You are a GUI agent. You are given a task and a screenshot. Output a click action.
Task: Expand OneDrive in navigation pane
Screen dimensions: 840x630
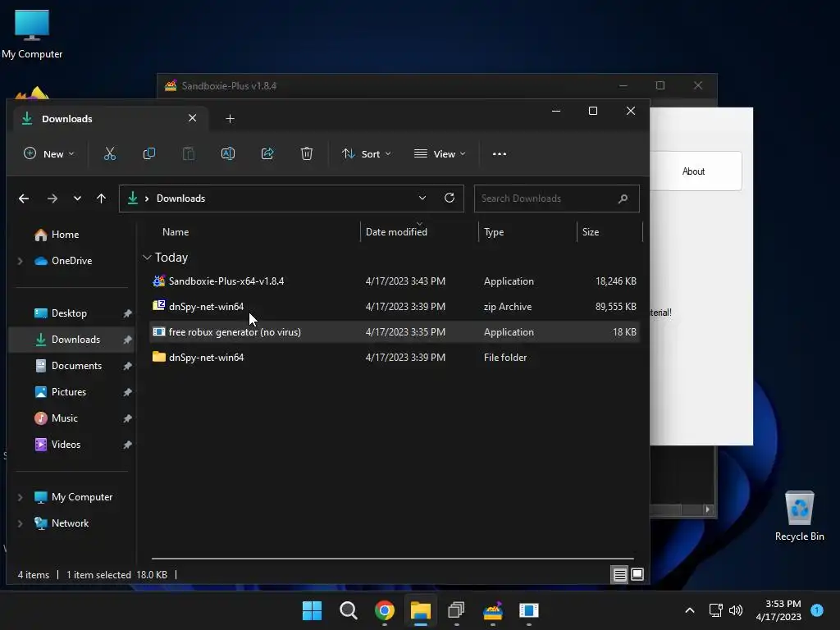(x=20, y=261)
